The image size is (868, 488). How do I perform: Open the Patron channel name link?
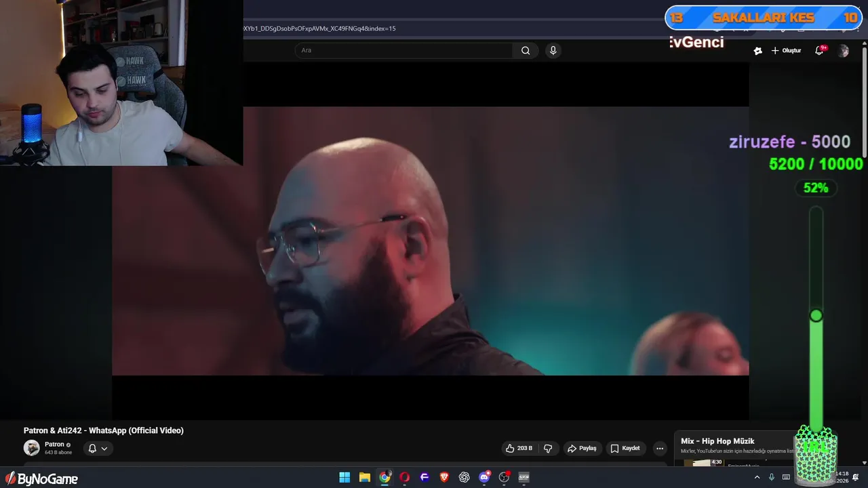tap(54, 445)
